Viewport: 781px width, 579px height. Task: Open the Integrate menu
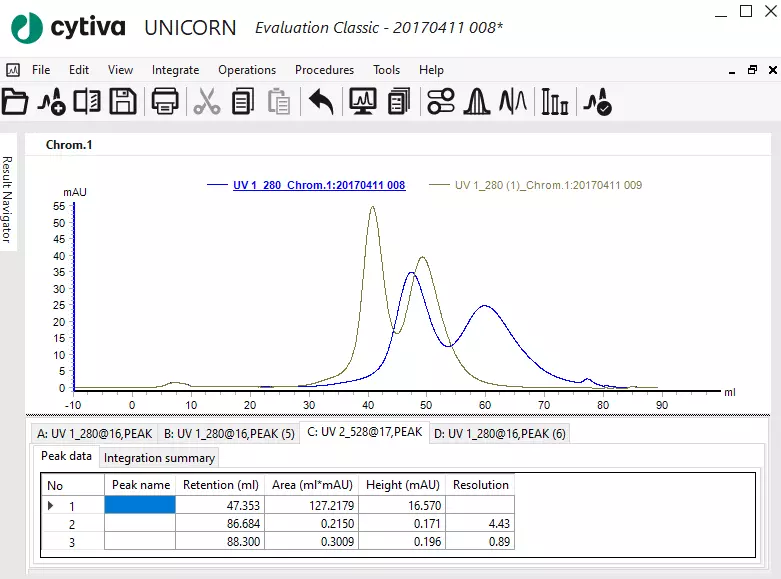coord(175,70)
